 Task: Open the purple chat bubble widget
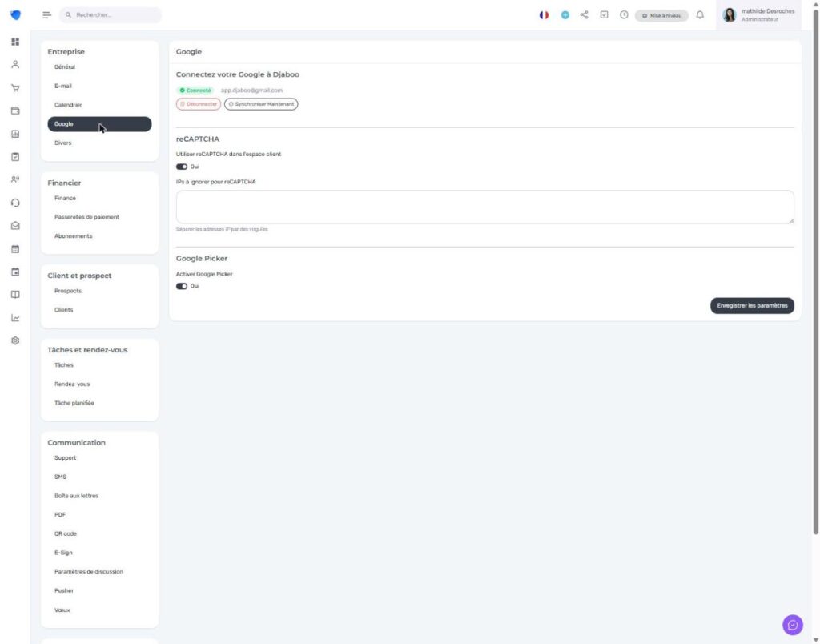(x=792, y=625)
